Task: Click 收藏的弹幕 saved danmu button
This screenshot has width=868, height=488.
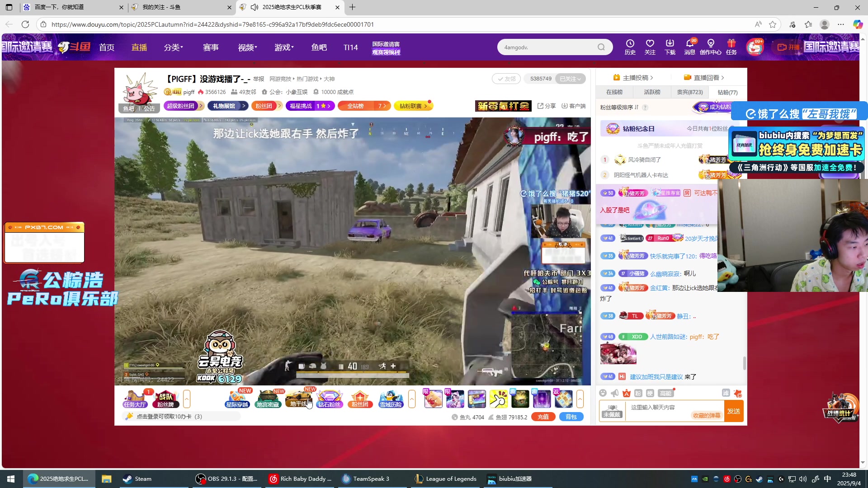Action: click(707, 415)
